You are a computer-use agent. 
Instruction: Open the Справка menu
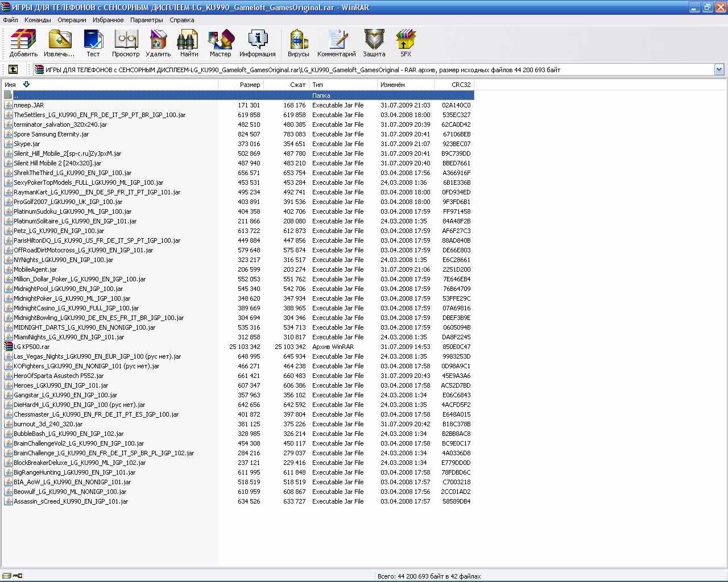[x=182, y=20]
